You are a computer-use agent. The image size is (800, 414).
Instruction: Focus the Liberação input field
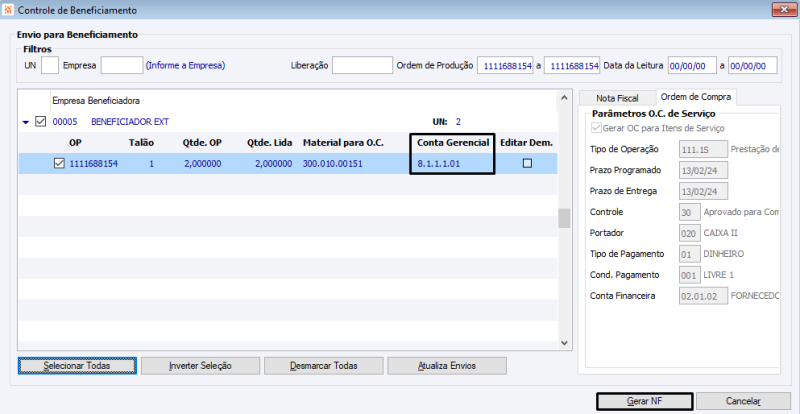[362, 65]
